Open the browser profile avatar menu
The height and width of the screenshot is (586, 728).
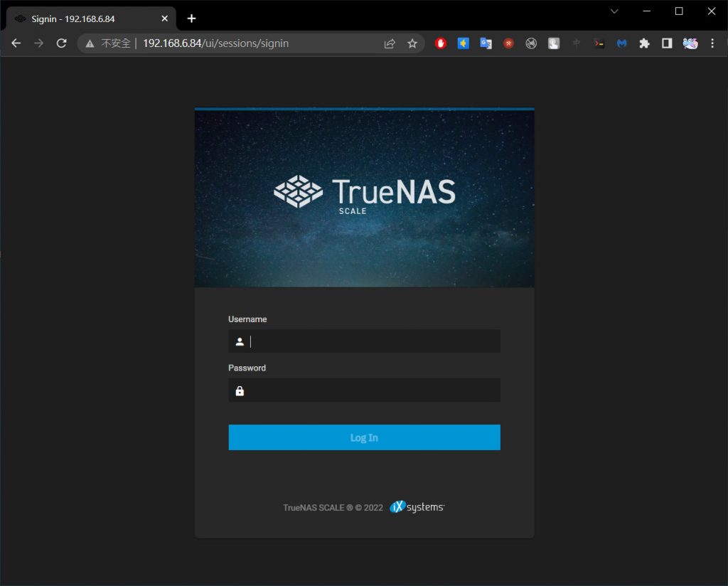[x=690, y=43]
